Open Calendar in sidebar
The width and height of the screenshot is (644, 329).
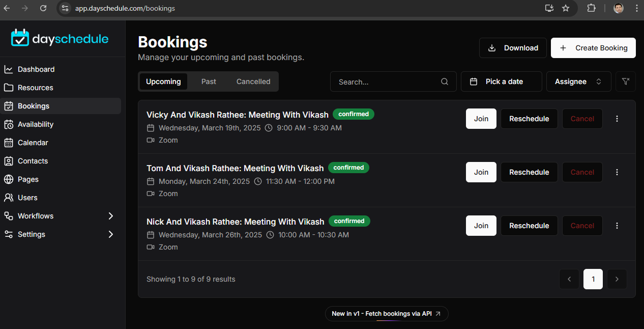tap(33, 143)
